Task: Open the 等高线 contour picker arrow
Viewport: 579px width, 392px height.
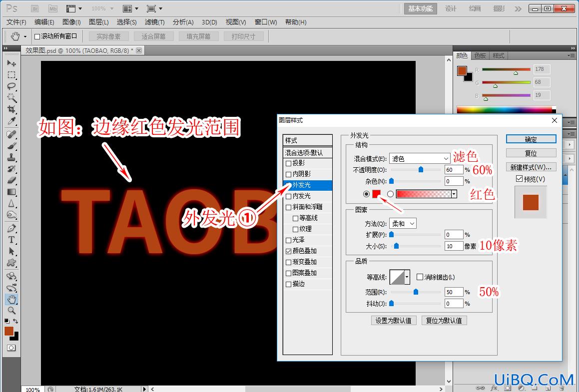Action: coord(407,277)
